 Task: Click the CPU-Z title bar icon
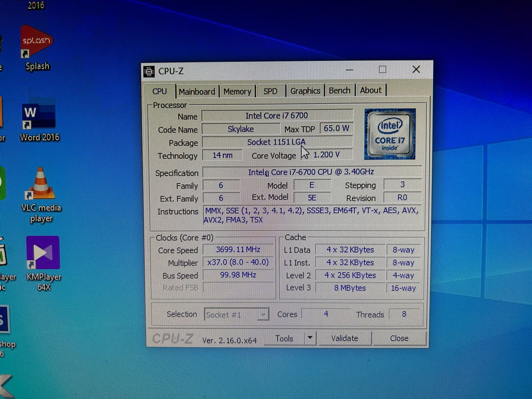coord(149,71)
